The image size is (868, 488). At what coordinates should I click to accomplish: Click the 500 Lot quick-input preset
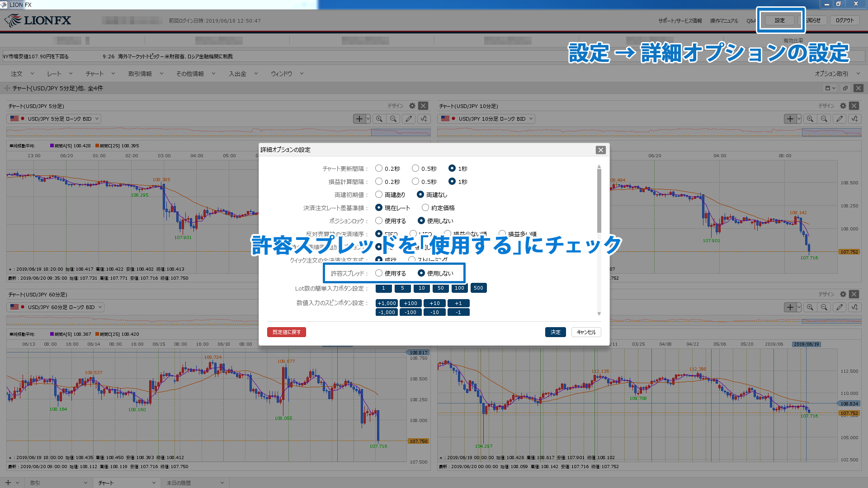click(x=478, y=288)
